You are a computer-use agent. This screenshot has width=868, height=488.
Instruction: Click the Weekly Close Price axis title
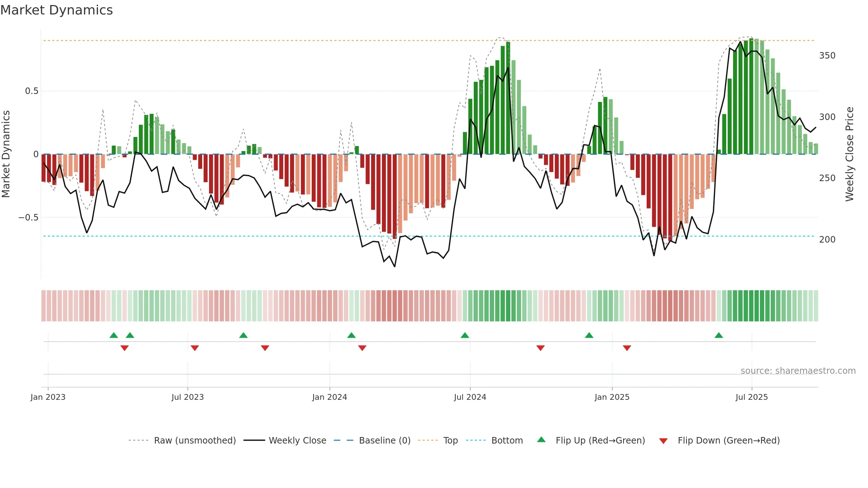click(x=850, y=154)
